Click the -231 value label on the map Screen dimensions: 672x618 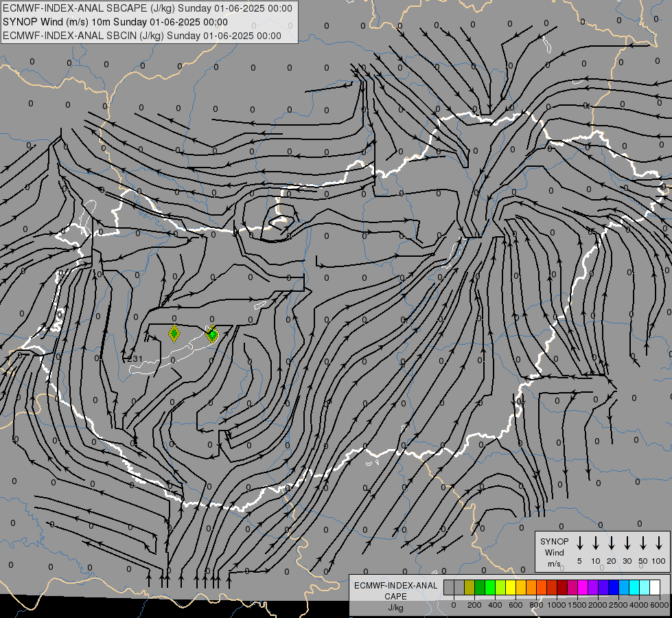[x=133, y=358]
